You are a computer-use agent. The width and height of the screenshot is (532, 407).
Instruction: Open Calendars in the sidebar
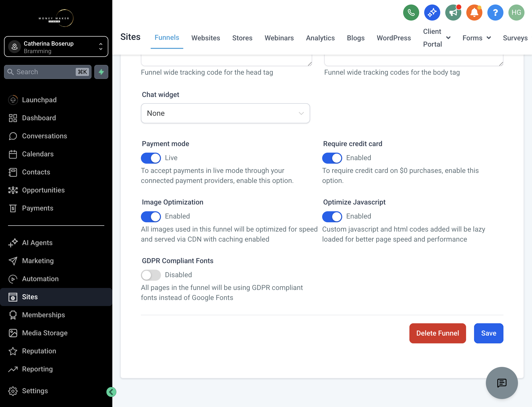(x=56, y=154)
